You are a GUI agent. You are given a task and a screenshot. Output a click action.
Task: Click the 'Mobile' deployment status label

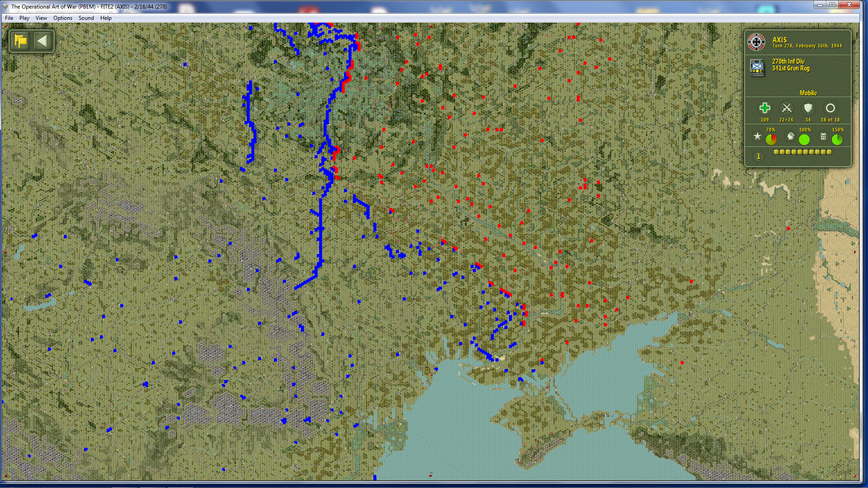click(x=808, y=93)
